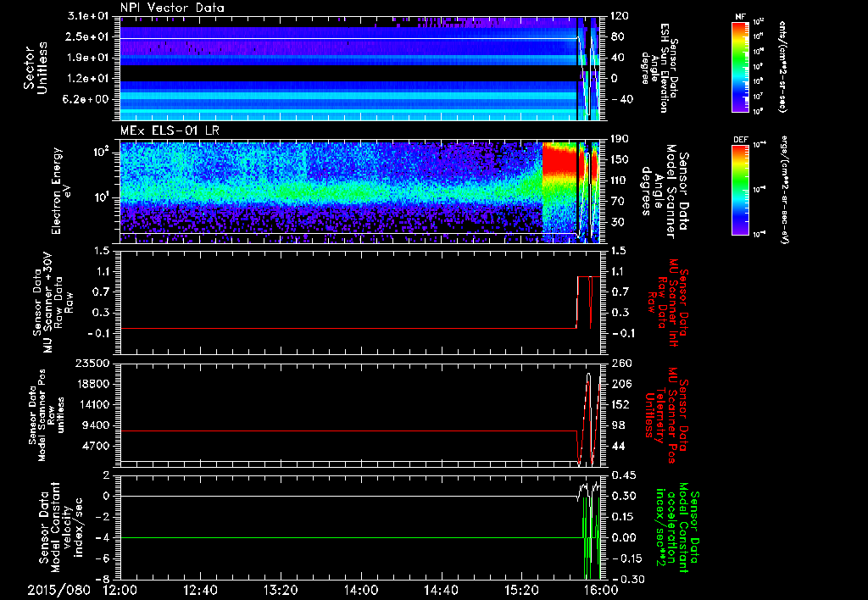The width and height of the screenshot is (868, 600).
Task: Click the green horizontal line in bottom panel
Action: (339, 538)
